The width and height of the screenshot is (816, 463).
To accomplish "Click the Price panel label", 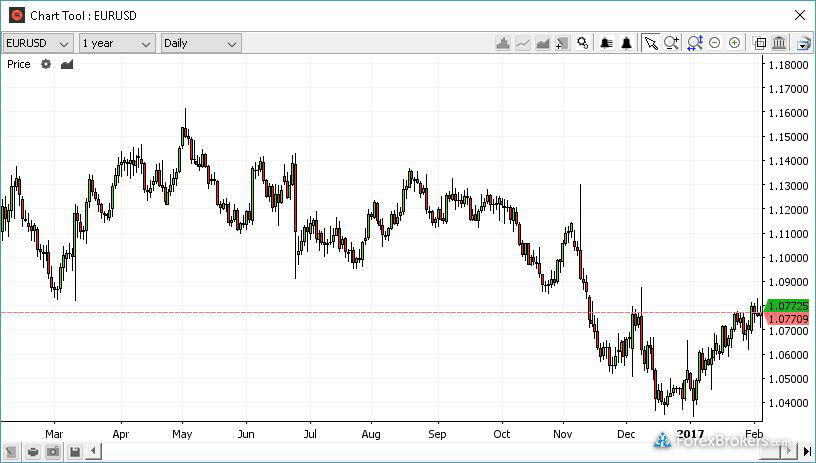I will [x=19, y=64].
